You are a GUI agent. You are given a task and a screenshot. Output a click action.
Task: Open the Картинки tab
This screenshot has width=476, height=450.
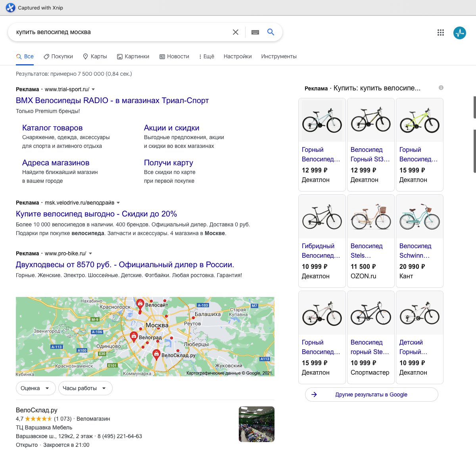[133, 56]
